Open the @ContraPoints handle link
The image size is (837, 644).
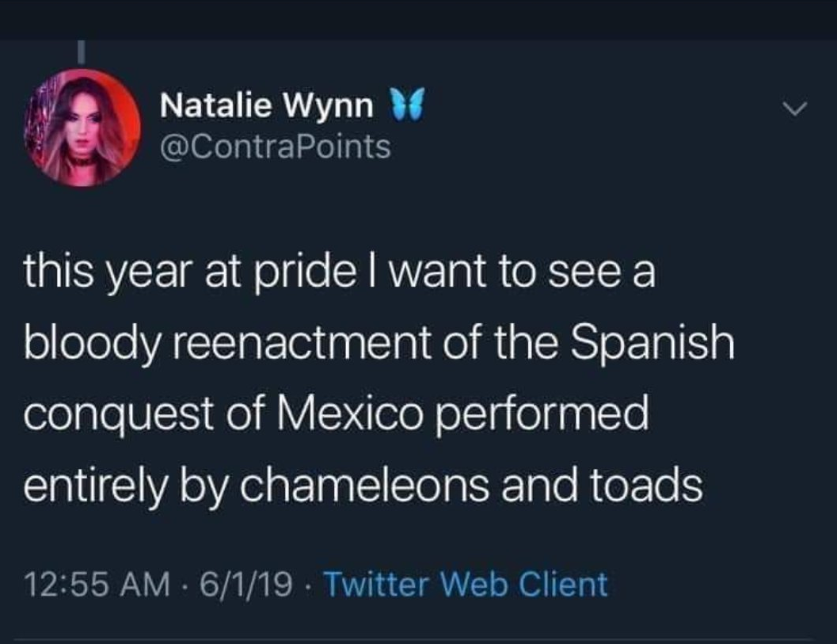pos(275,146)
